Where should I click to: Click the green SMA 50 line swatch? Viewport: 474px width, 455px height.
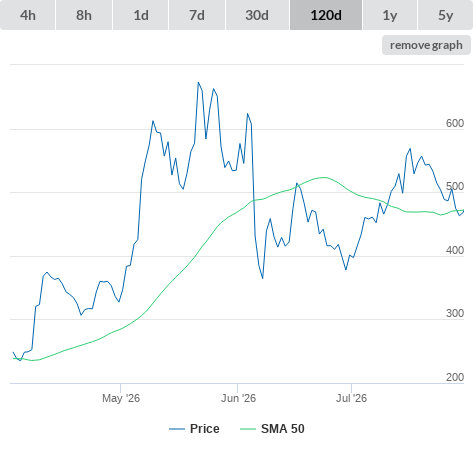(x=248, y=429)
